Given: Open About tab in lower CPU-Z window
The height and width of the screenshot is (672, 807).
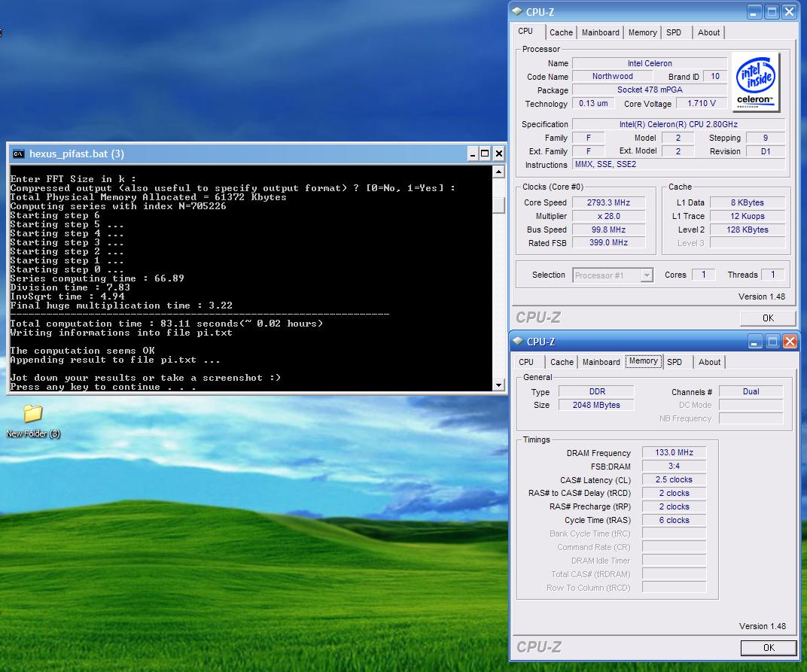Looking at the screenshot, I should pos(709,362).
